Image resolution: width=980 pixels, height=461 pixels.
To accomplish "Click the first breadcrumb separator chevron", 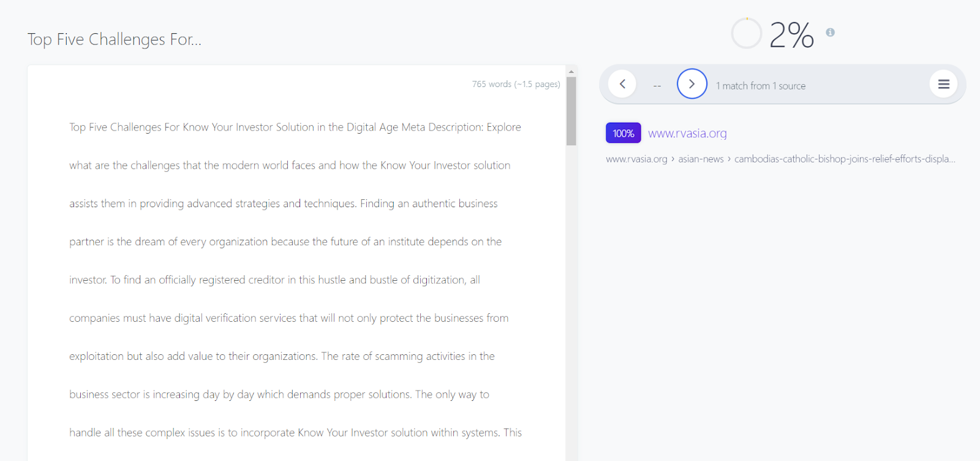I will (673, 159).
